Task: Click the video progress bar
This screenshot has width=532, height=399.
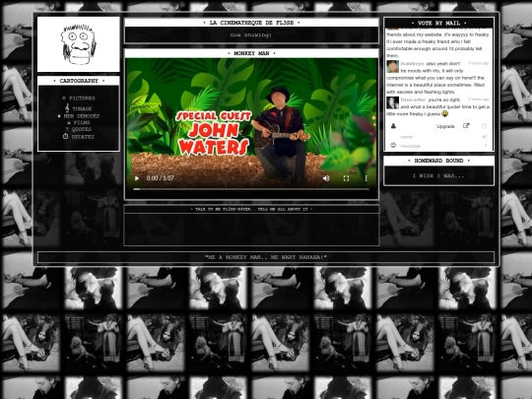Action: [x=251, y=189]
